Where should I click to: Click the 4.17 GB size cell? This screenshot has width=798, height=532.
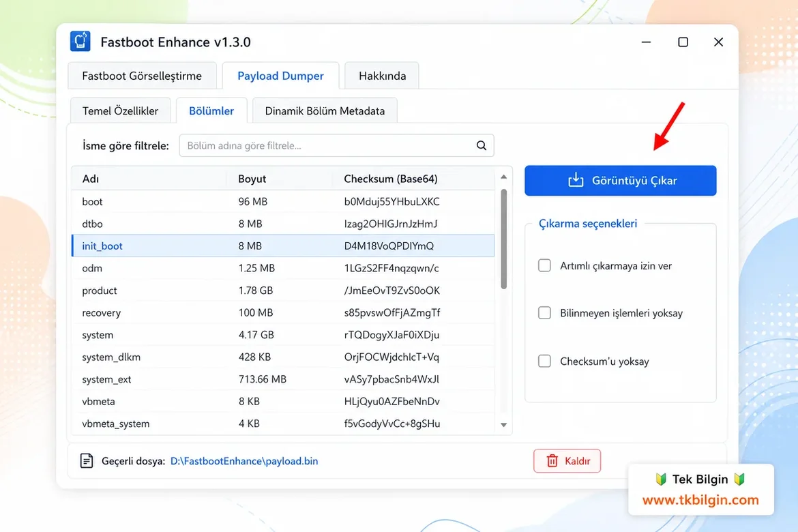256,334
